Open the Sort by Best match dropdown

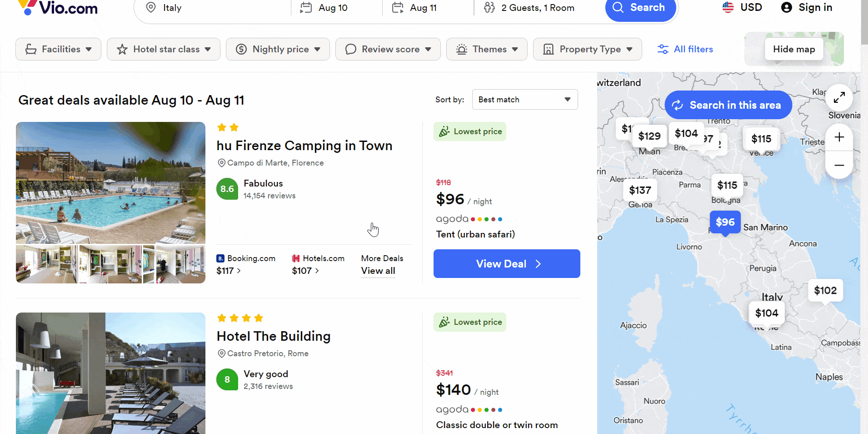pyautogui.click(x=525, y=100)
